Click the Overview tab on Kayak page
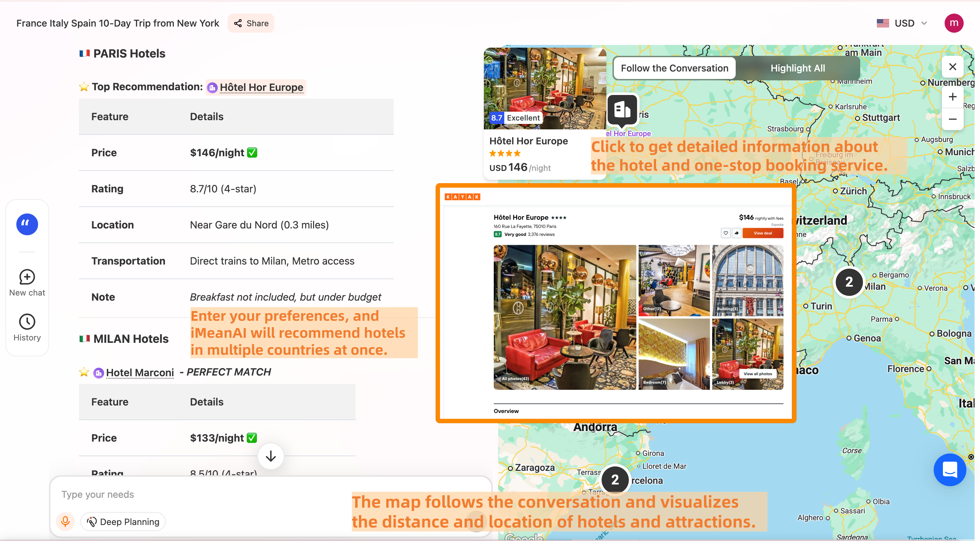Image resolution: width=980 pixels, height=541 pixels. 506,411
